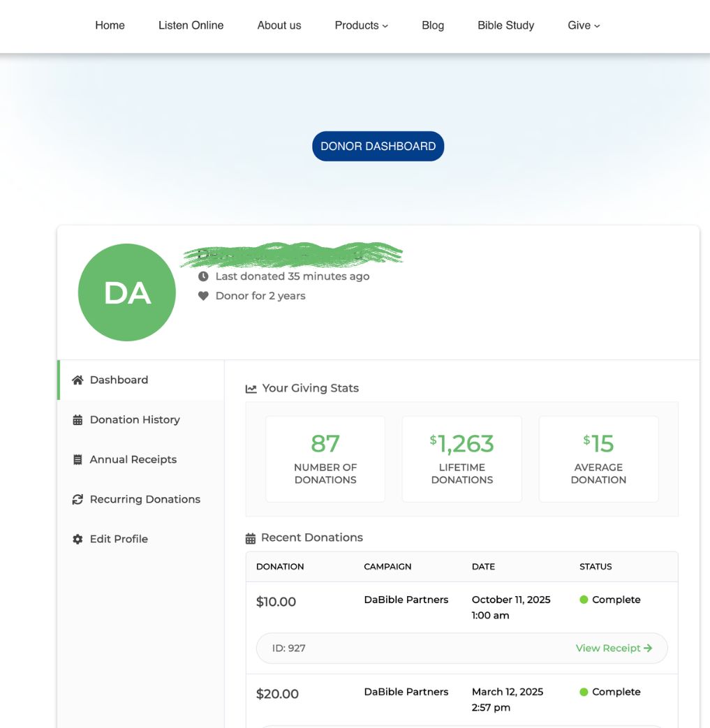The image size is (710, 728).
Task: Click the calendar icon beside Recent Donations
Action: (251, 538)
